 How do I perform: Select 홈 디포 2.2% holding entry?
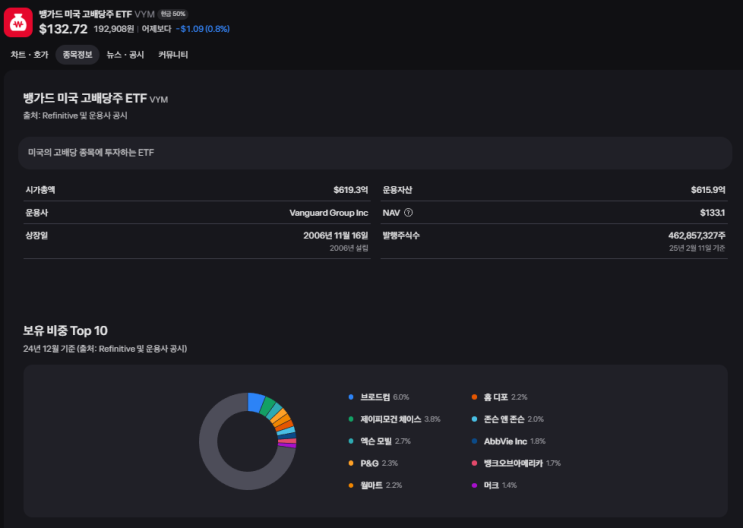pos(499,397)
